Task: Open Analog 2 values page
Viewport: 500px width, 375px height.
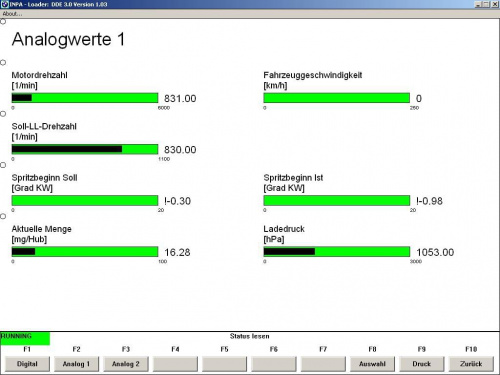Action: [126, 364]
